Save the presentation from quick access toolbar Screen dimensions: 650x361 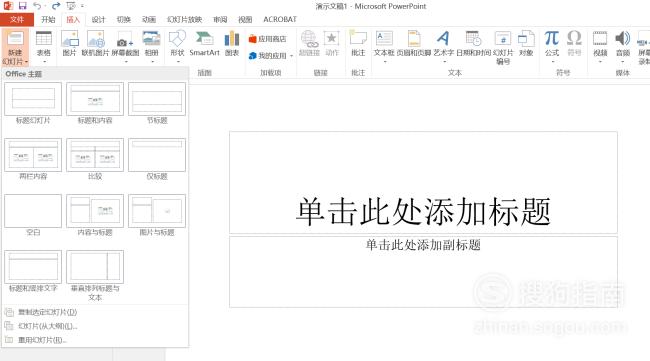coord(22,6)
